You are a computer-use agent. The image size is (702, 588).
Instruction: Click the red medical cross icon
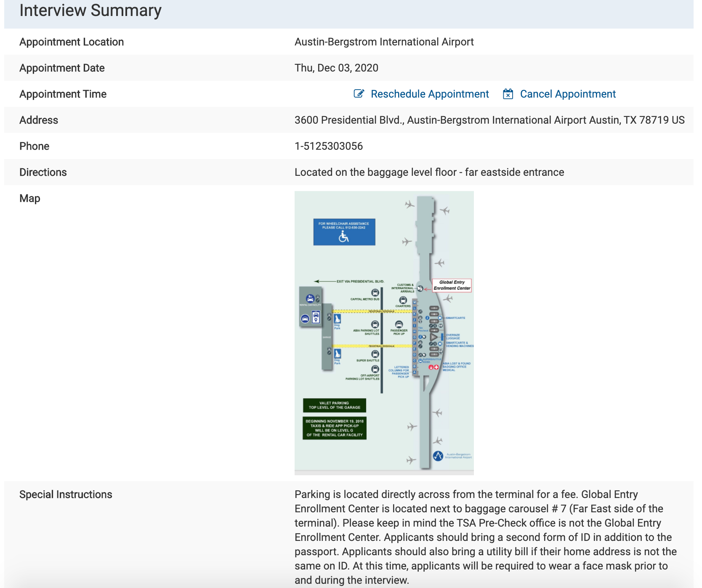click(x=436, y=367)
